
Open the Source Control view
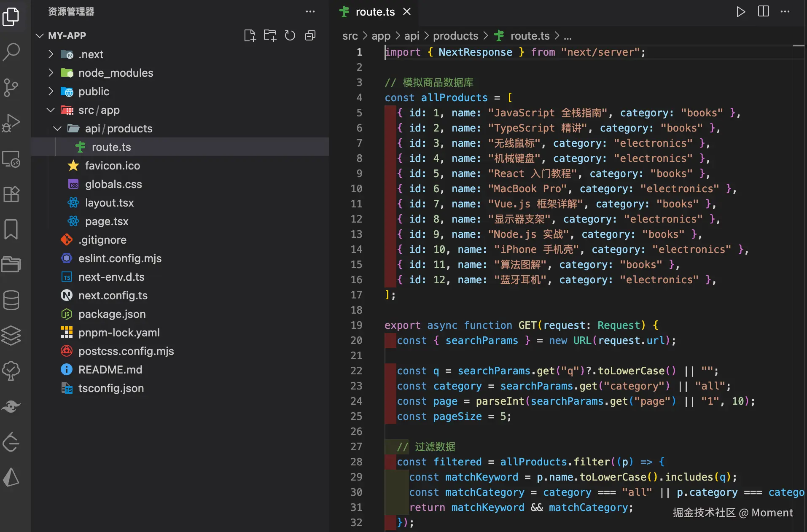point(11,88)
